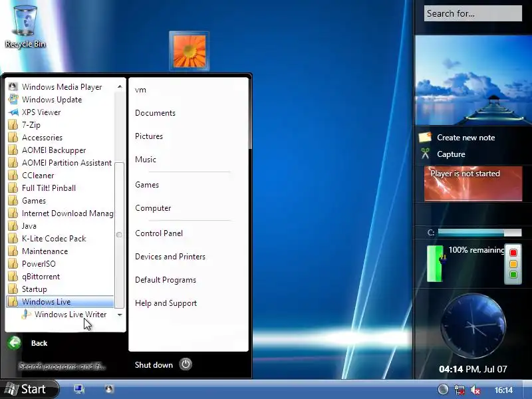Click the program list scrollbar thumb
The height and width of the screenshot is (399, 532).
[119, 235]
